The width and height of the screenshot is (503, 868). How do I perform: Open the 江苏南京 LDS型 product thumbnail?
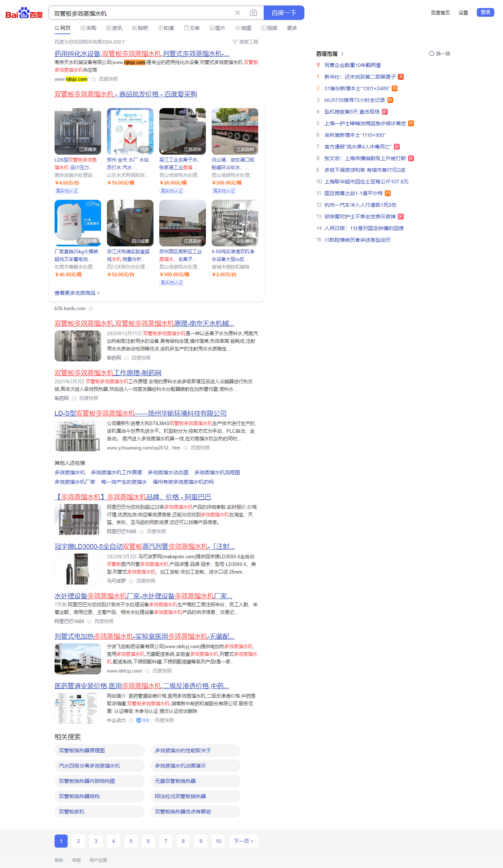coord(78,131)
